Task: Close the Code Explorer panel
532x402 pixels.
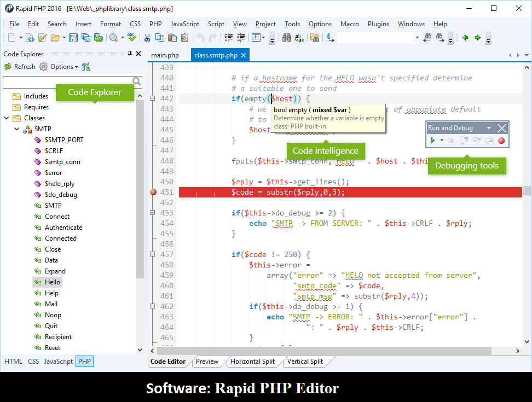Action: tap(138, 54)
